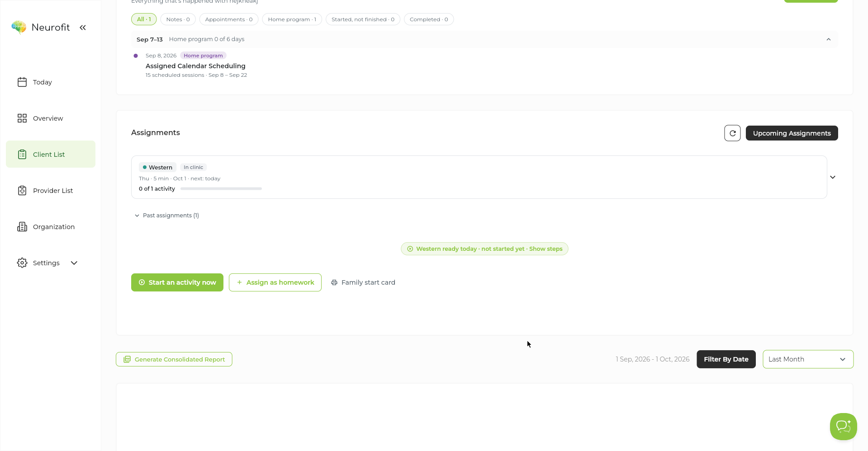
Task: Click the Western assignment name badge
Action: (x=157, y=167)
